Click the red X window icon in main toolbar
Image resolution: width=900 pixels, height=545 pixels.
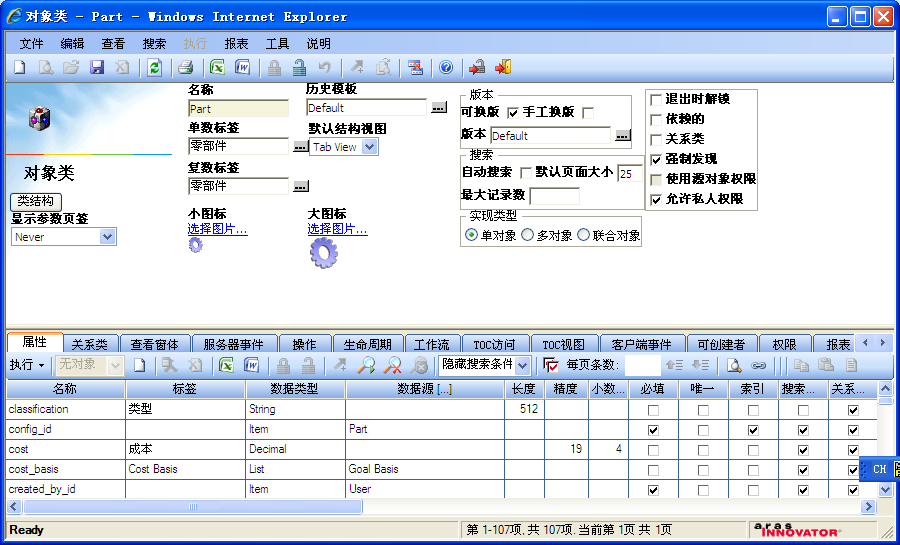point(415,68)
